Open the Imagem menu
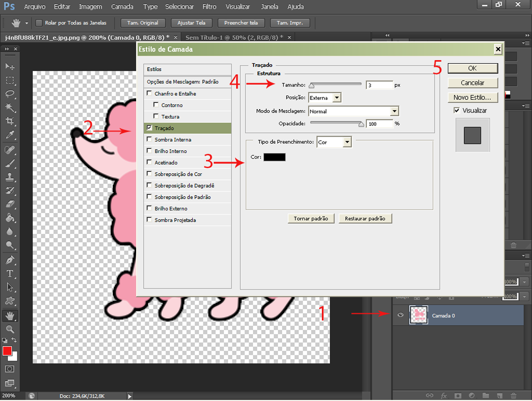 (x=90, y=7)
